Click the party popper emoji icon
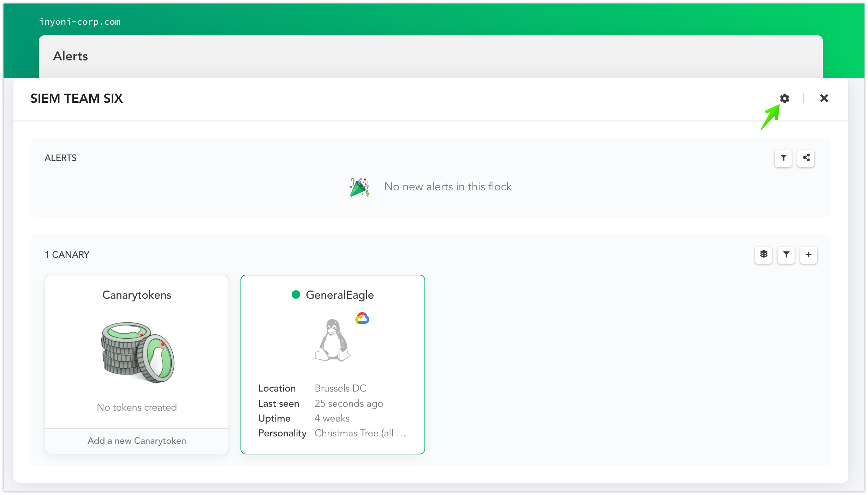868x495 pixels. pos(359,187)
